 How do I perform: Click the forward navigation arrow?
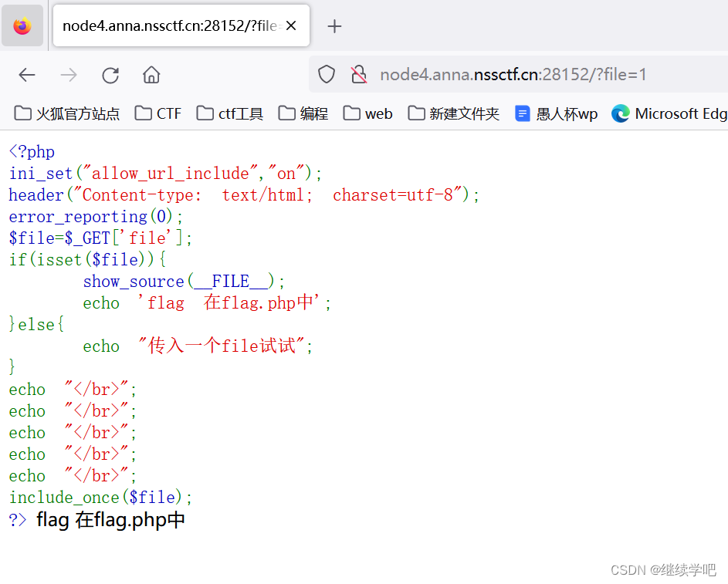69,75
